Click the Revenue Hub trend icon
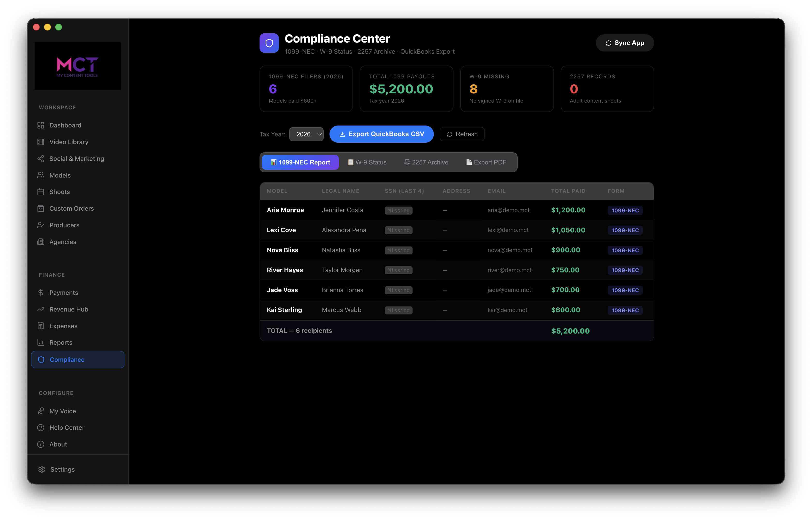This screenshot has height=520, width=812. pos(40,309)
